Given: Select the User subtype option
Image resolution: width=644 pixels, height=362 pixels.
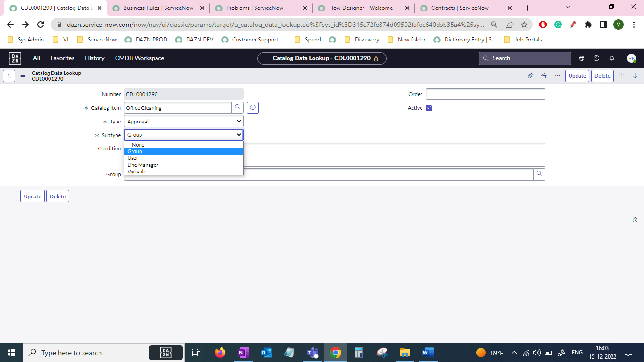Looking at the screenshot, I should point(184,158).
